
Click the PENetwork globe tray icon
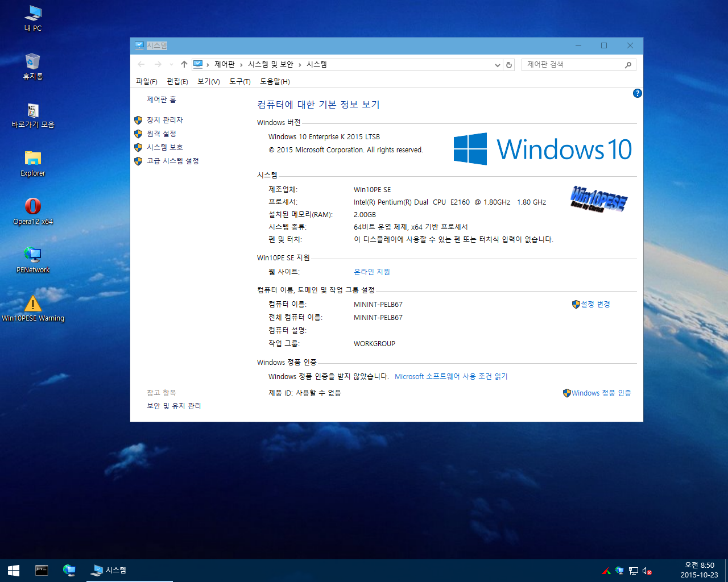619,571
